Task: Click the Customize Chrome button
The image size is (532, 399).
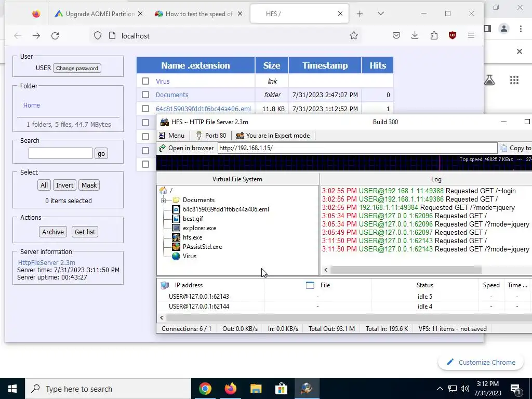Action: (481, 362)
